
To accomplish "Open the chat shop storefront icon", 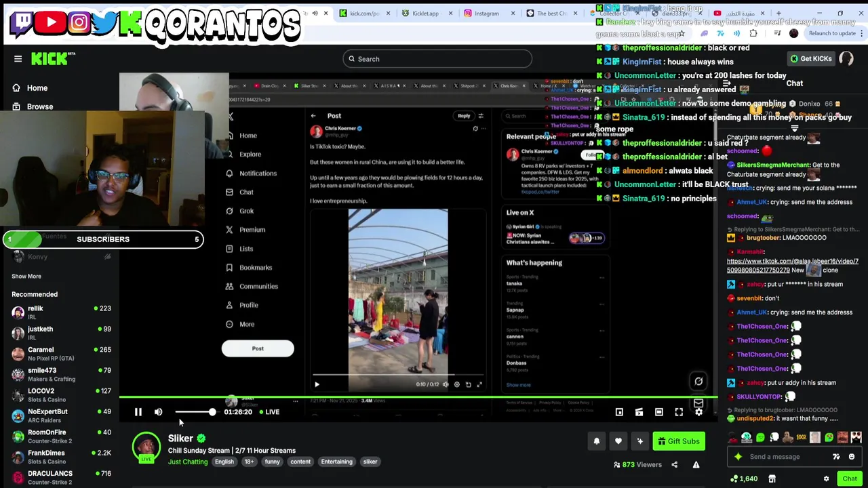I will [x=772, y=479].
